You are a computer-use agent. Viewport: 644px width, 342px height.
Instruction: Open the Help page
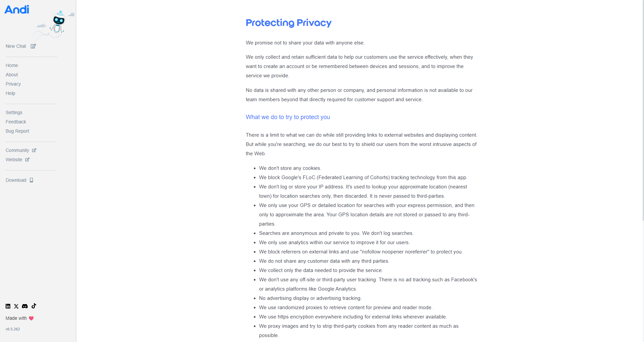coord(11,93)
